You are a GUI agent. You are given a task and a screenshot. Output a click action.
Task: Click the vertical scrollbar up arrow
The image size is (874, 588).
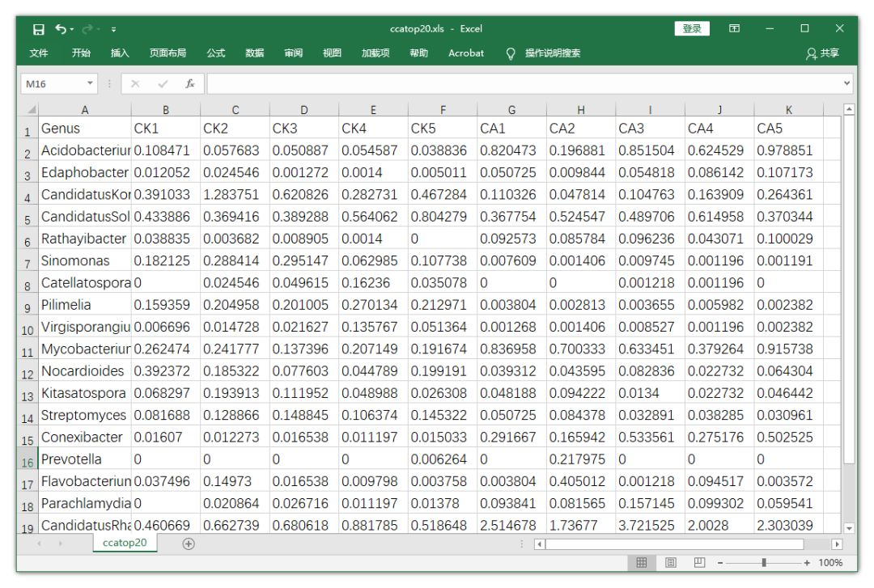pos(849,109)
